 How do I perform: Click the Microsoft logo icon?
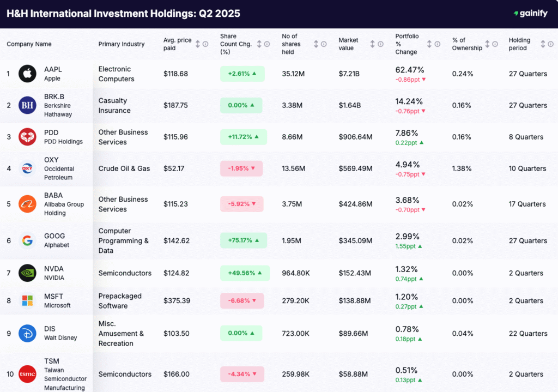click(x=27, y=300)
